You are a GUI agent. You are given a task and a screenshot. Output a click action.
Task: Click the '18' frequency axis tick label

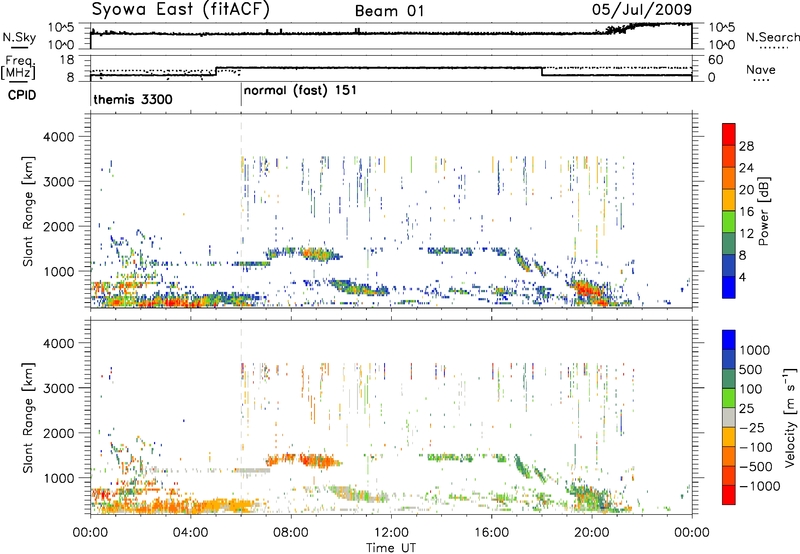coord(67,60)
